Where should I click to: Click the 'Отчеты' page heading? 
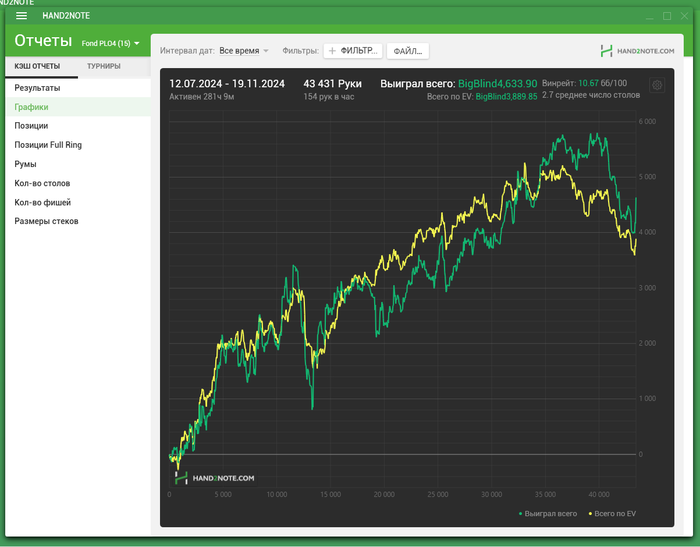43,41
